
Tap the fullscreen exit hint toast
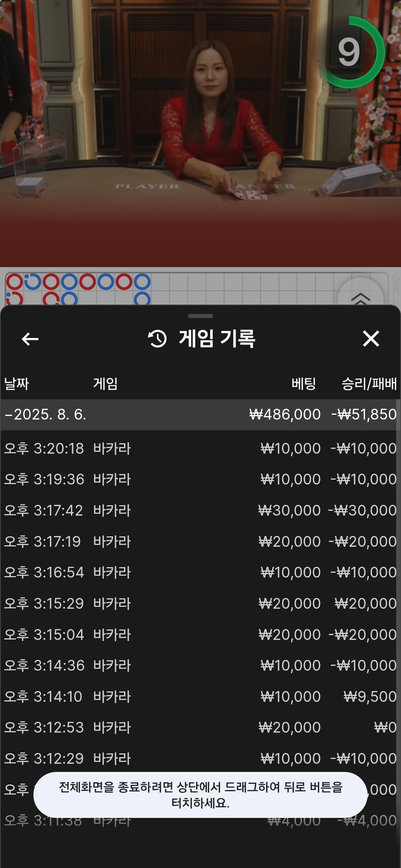(200, 795)
